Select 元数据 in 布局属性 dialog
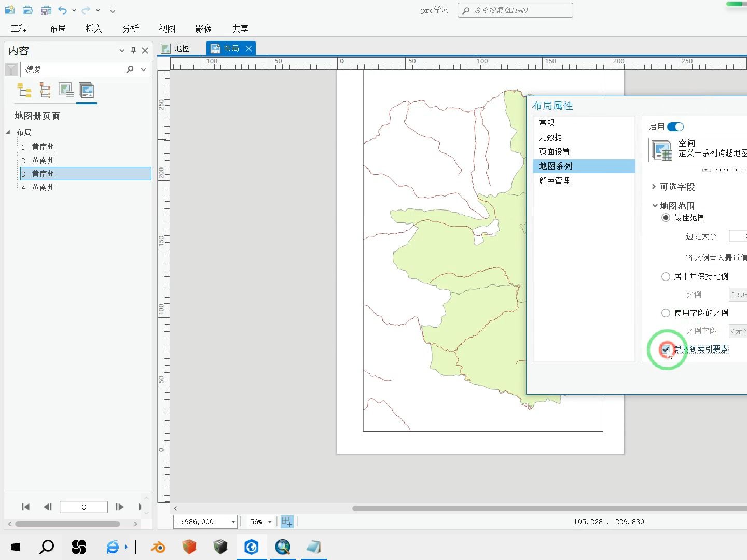Image resolution: width=747 pixels, height=560 pixels. pyautogui.click(x=584, y=137)
